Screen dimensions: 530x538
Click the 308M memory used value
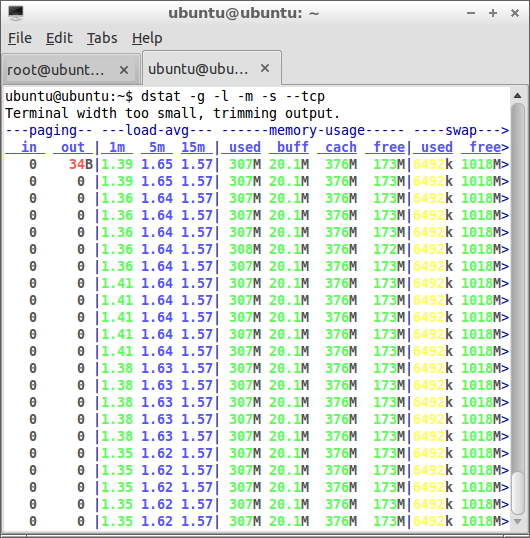(245, 249)
